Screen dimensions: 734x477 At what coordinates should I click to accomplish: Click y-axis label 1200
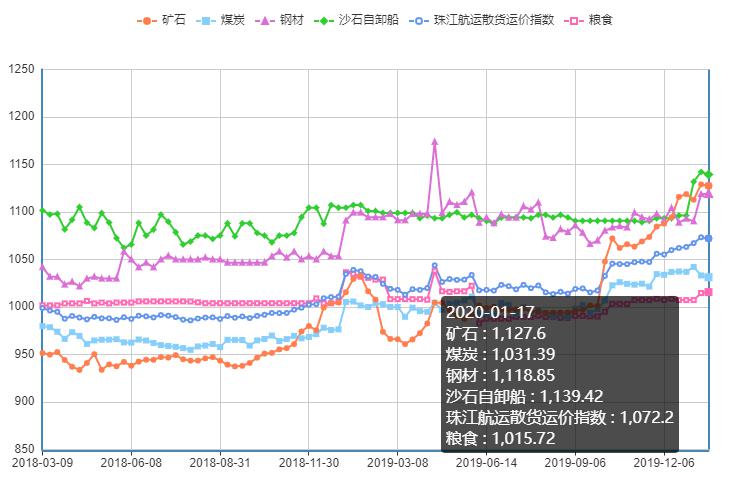pyautogui.click(x=22, y=116)
